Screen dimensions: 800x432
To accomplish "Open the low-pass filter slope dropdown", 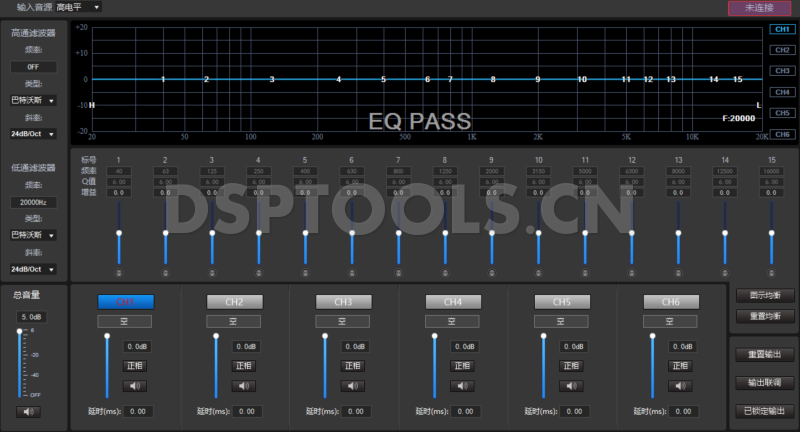I will click(34, 269).
